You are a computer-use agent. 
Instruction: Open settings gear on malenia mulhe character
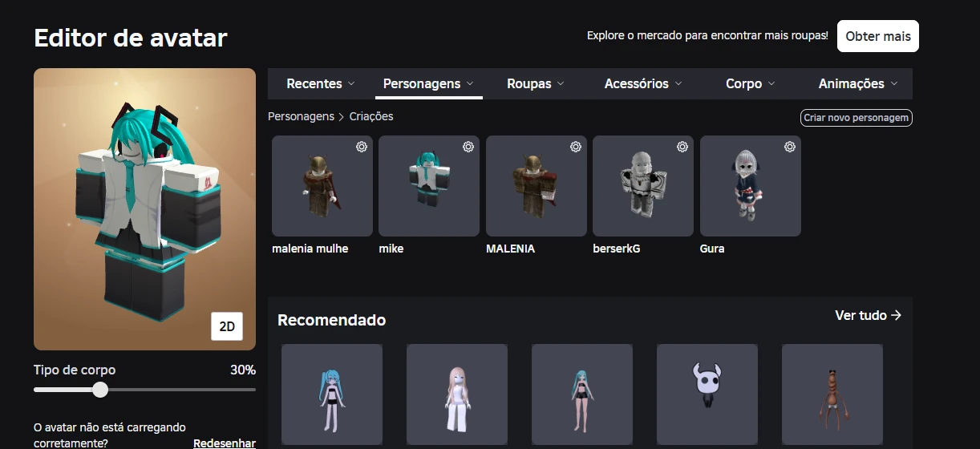[x=362, y=147]
